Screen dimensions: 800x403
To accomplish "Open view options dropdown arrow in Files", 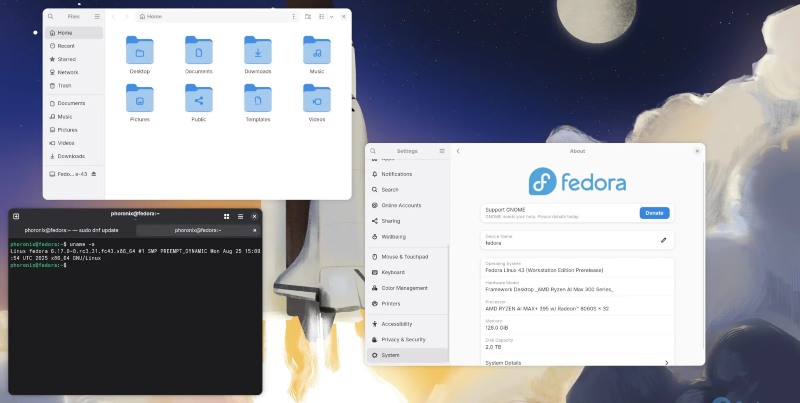I will coord(331,16).
